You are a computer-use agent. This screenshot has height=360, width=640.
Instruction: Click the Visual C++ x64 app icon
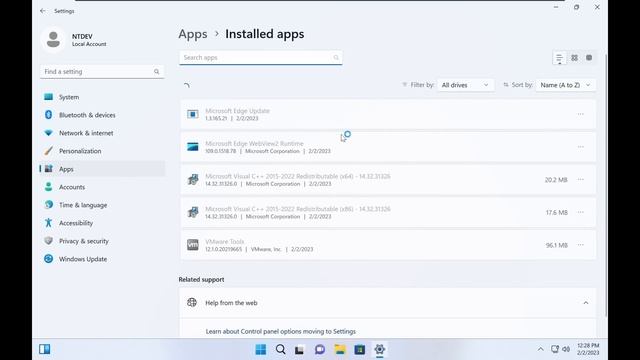[193, 179]
